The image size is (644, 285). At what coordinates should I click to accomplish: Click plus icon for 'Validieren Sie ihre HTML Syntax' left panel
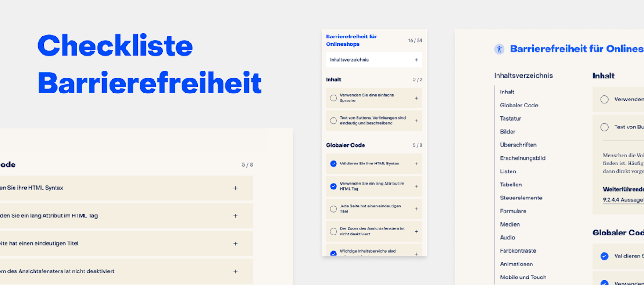tap(235, 188)
